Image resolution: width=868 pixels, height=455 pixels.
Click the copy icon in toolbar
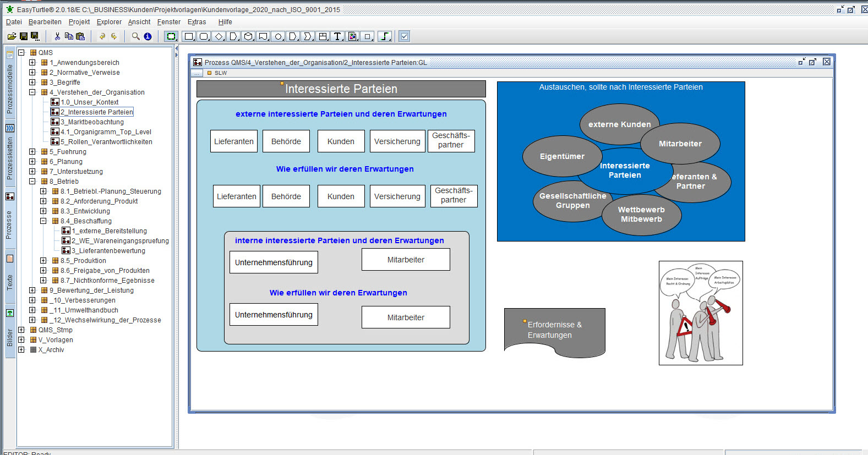pyautogui.click(x=69, y=36)
